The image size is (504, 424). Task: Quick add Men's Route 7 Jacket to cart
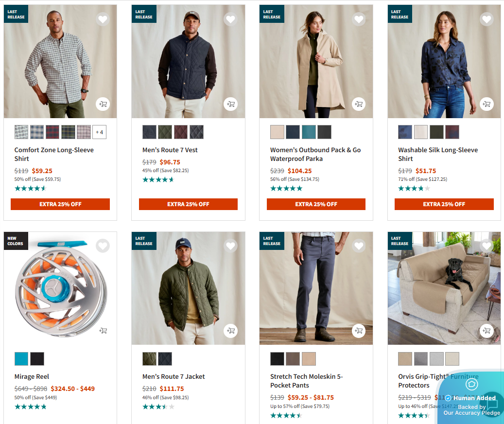tap(230, 331)
